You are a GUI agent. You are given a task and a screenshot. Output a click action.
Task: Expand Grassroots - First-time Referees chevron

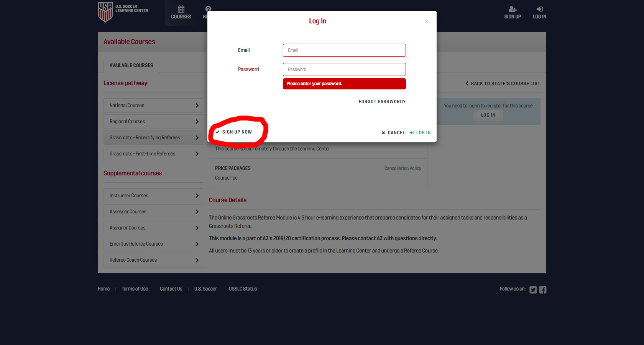coord(197,154)
